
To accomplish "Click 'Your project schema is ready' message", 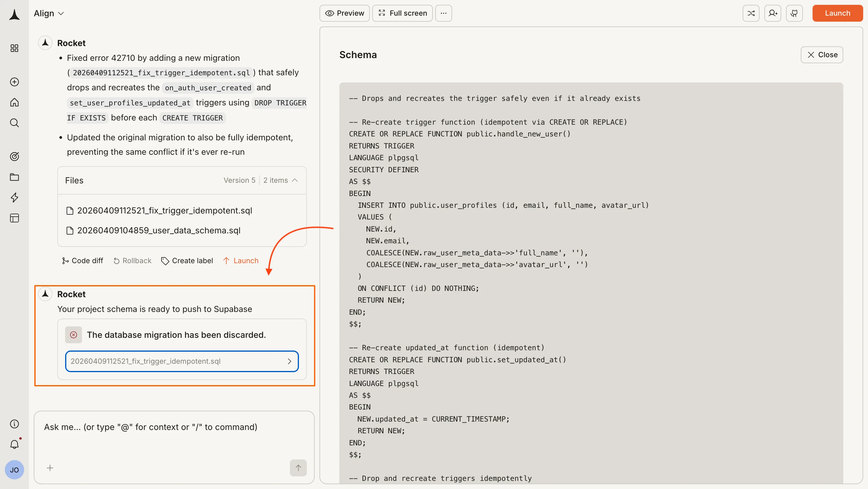I will tap(155, 309).
